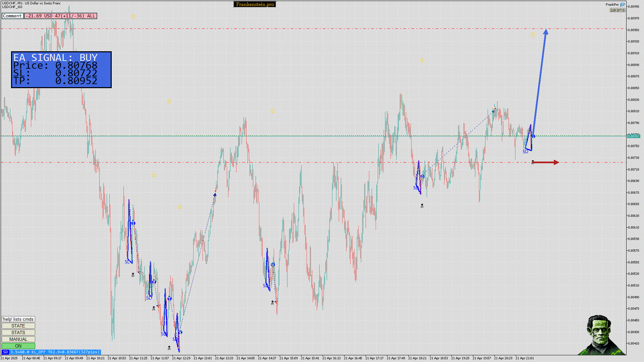Click the red stop-loss right arrow

[x=546, y=163]
